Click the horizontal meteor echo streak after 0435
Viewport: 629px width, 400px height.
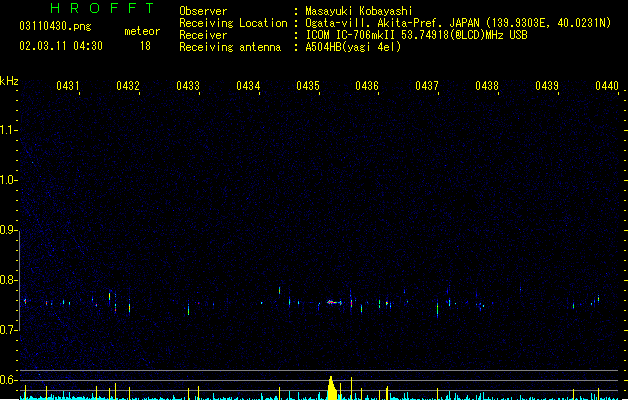[x=334, y=303]
